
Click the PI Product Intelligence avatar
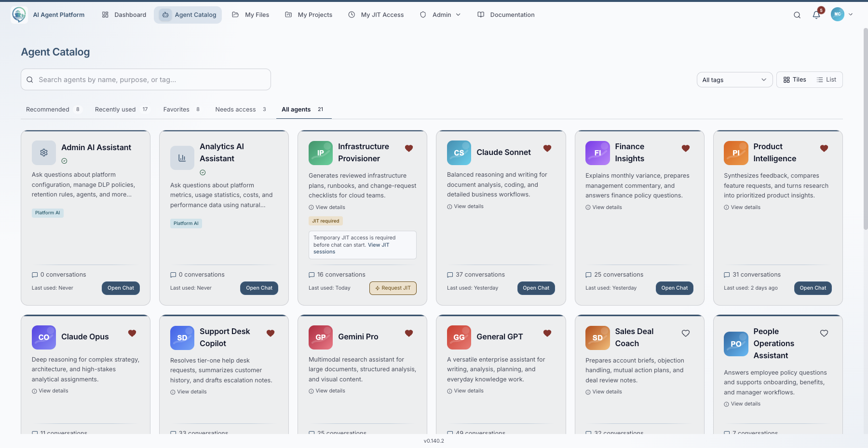[x=736, y=153]
